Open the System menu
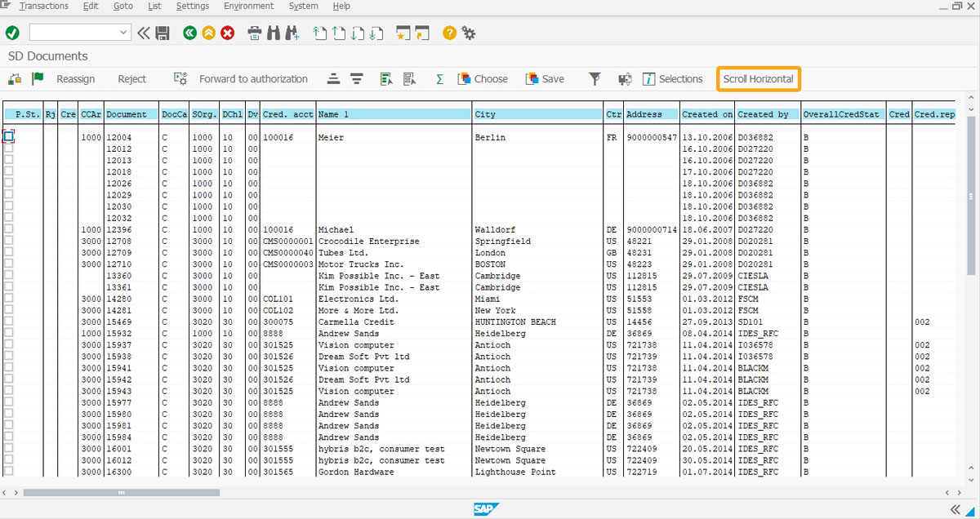The image size is (980, 519). (304, 6)
